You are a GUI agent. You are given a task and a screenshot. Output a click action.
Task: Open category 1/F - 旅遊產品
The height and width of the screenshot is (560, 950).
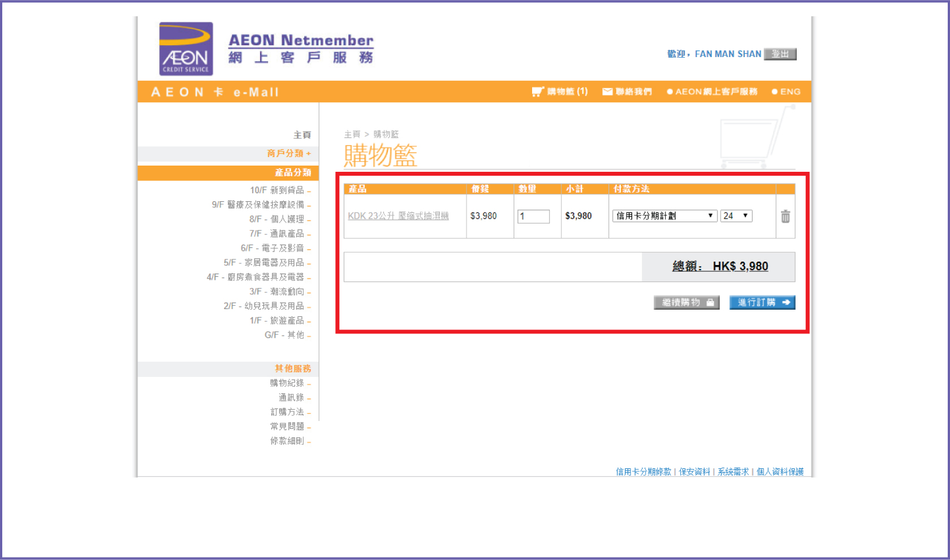(277, 320)
